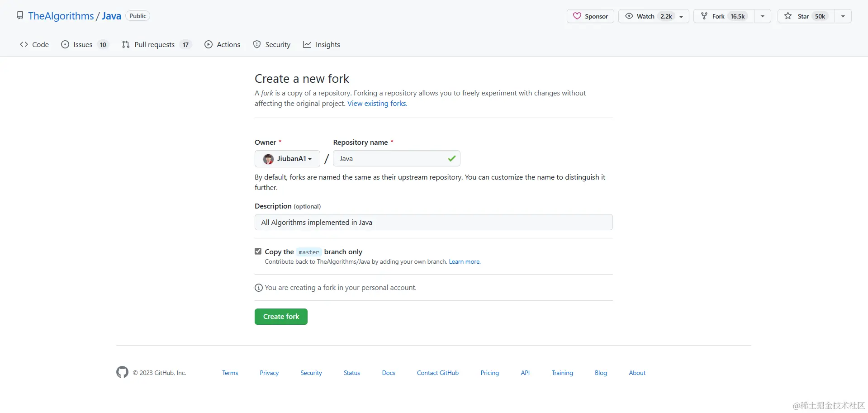Image resolution: width=868 pixels, height=413 pixels.
Task: Open Training link in footer
Action: [562, 373]
